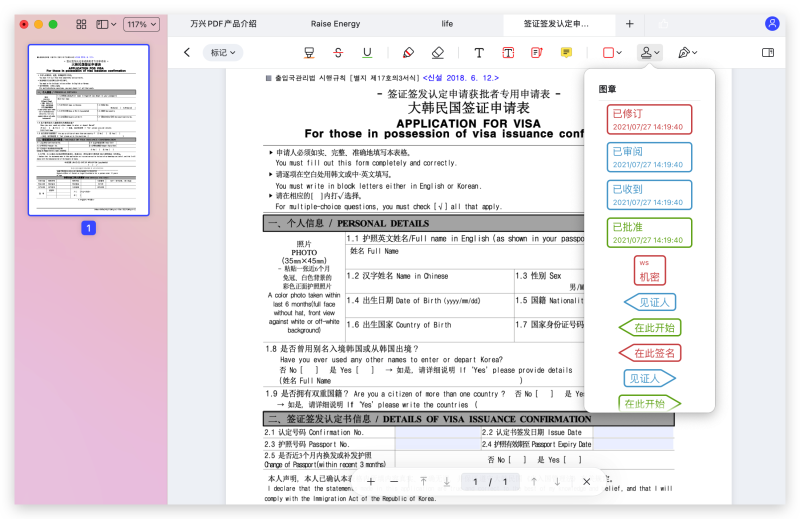Open the shape tool dropdown
The width and height of the screenshot is (800, 519).
[612, 52]
